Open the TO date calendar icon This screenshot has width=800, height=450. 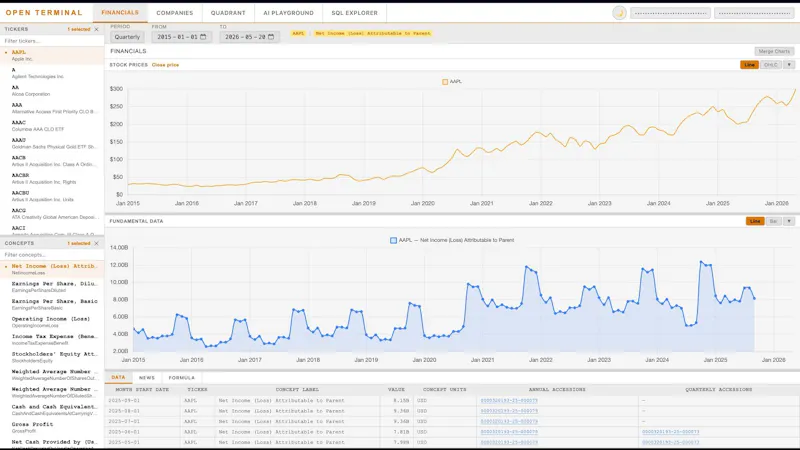click(271, 37)
